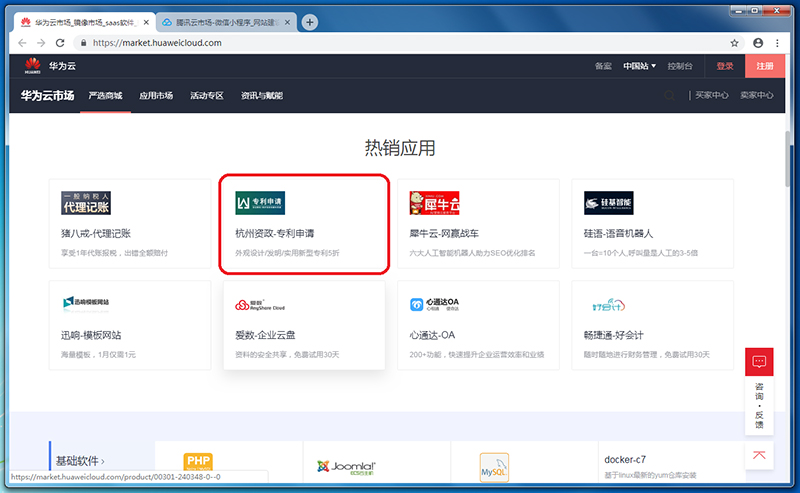Reload the page with refresh icon
The height and width of the screenshot is (493, 800).
pyautogui.click(x=60, y=43)
